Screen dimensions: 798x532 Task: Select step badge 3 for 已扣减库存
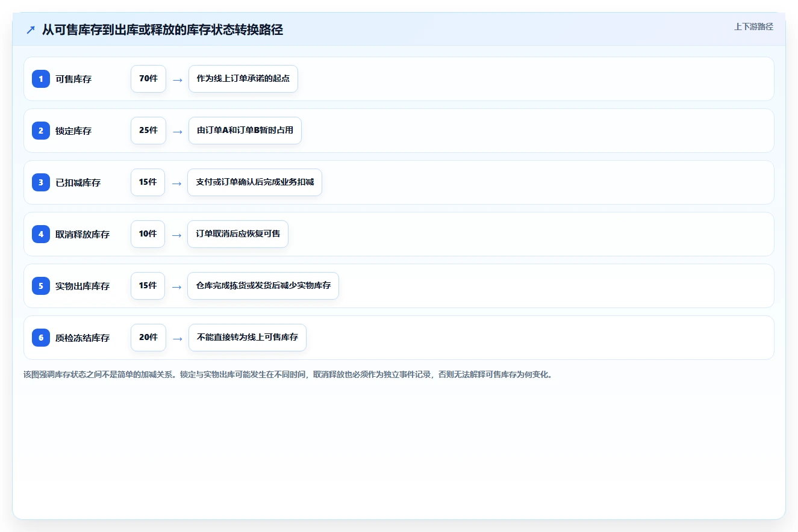tap(41, 182)
